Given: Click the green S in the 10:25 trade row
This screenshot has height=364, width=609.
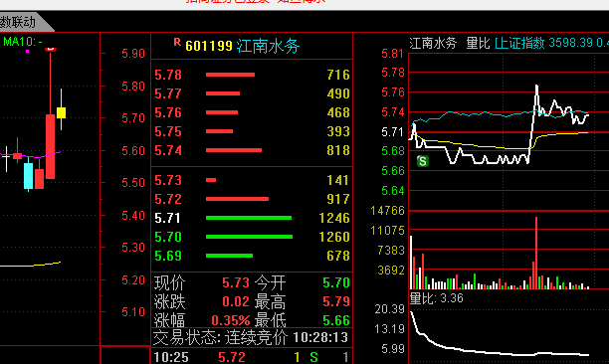Looking at the screenshot, I should pos(313,357).
